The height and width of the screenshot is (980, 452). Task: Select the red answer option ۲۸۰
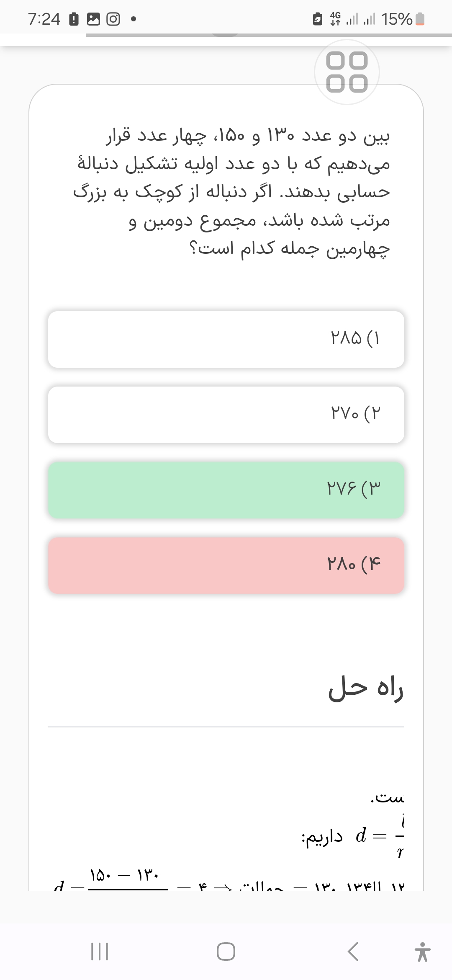click(226, 565)
